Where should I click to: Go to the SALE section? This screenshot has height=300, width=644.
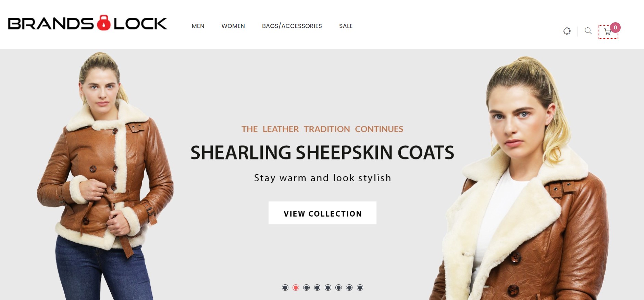[346, 26]
